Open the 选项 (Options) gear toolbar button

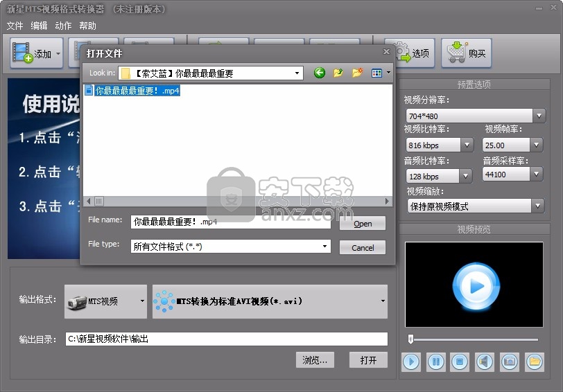tap(413, 53)
